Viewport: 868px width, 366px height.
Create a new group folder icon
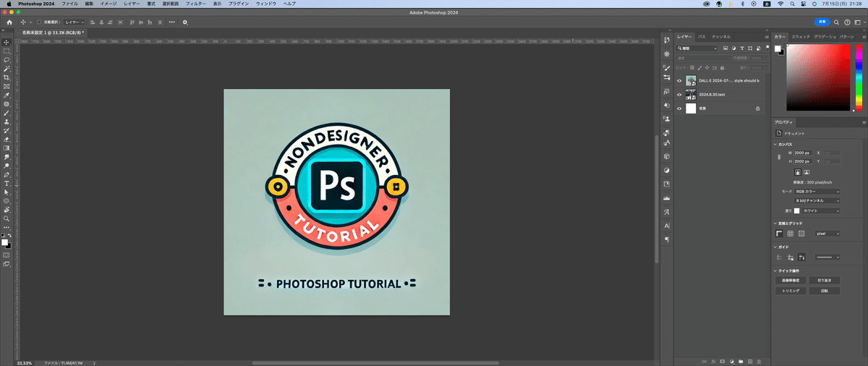coord(741,360)
